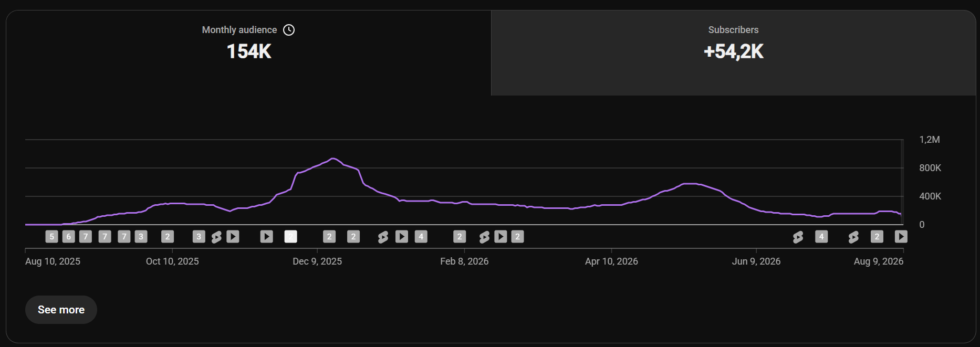Image resolution: width=980 pixels, height=347 pixels.
Task: Select the 2 marker nearest Oct 10, 2025
Action: pyautogui.click(x=168, y=237)
